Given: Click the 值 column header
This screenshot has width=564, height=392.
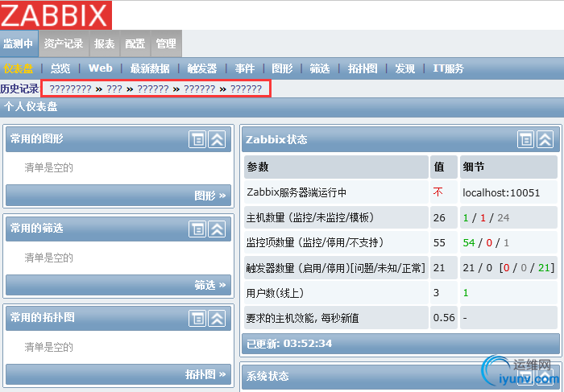Looking at the screenshot, I should click(444, 167).
